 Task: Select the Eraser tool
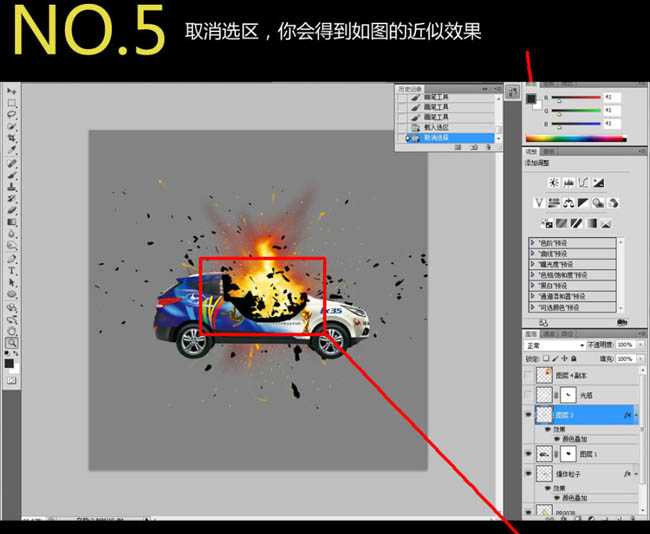pos(11,211)
